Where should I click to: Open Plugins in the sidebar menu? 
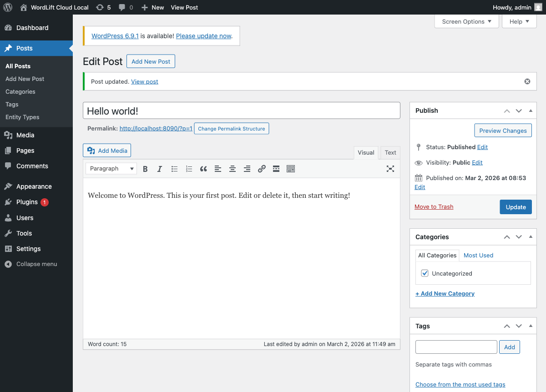point(27,202)
